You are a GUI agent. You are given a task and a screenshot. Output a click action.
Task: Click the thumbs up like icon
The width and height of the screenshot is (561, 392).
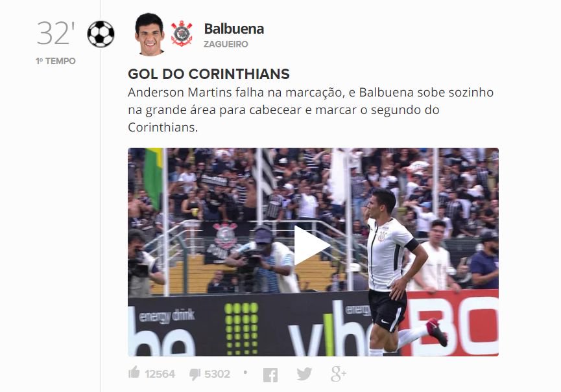(x=134, y=373)
